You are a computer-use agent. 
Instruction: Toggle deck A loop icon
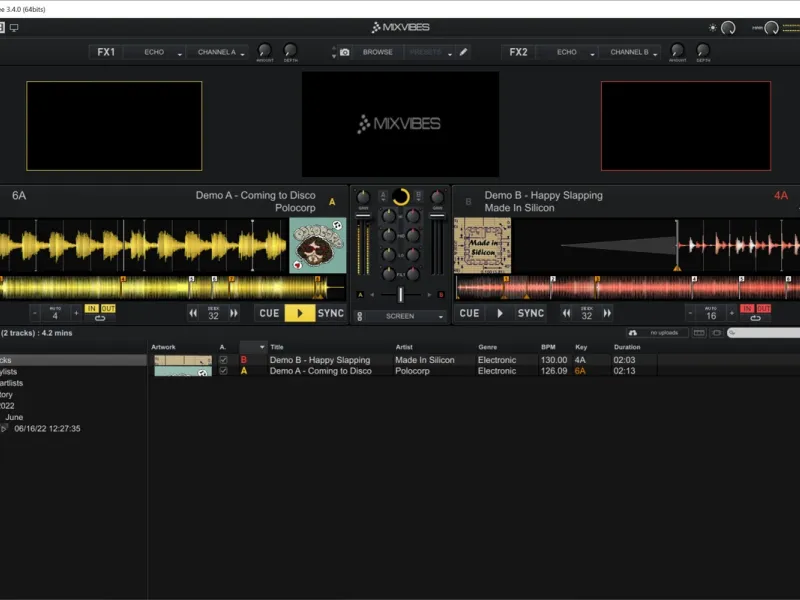[x=100, y=318]
